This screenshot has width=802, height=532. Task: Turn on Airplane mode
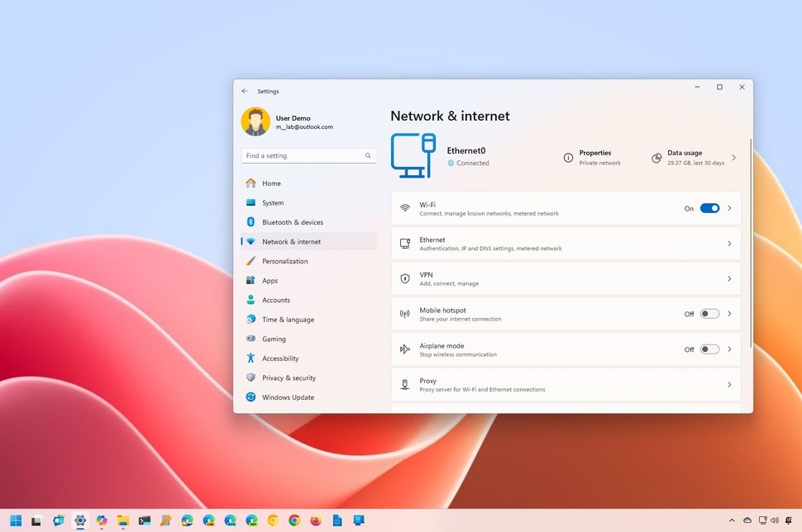click(709, 349)
